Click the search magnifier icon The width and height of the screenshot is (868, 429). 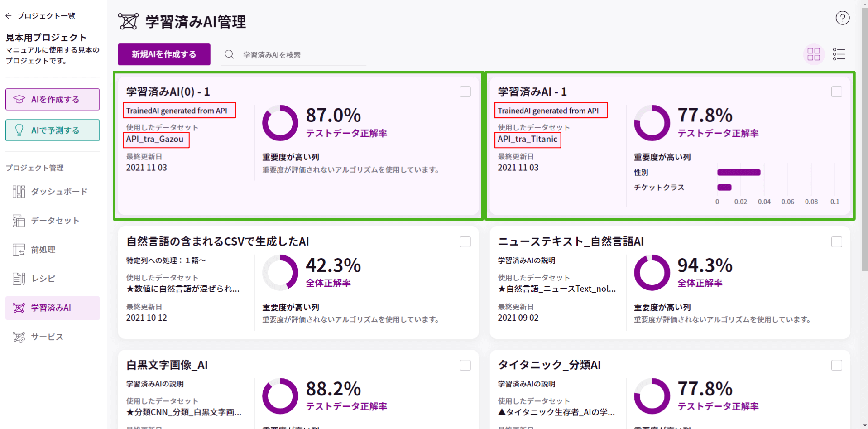(x=229, y=54)
